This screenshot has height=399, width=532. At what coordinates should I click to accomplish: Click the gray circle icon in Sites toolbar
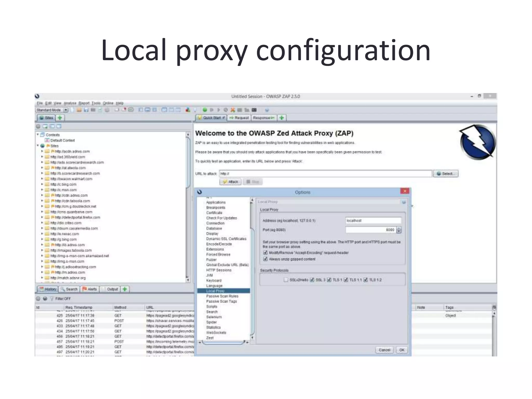tap(38, 126)
